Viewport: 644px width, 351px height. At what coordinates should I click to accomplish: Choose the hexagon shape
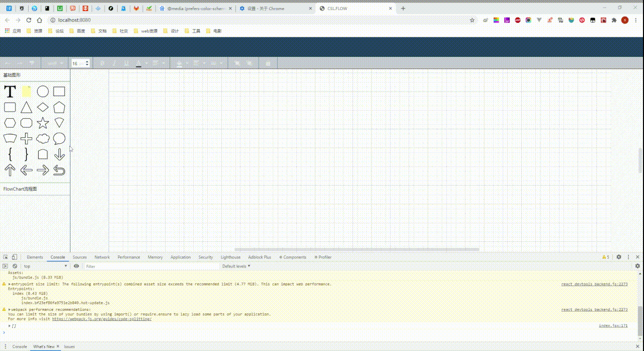tap(10, 123)
